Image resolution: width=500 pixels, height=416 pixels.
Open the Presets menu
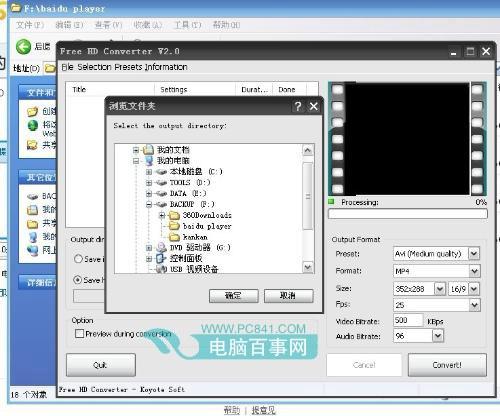[128, 67]
